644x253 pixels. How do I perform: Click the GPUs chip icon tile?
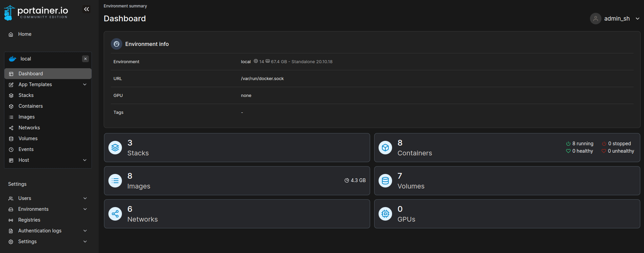click(x=385, y=214)
